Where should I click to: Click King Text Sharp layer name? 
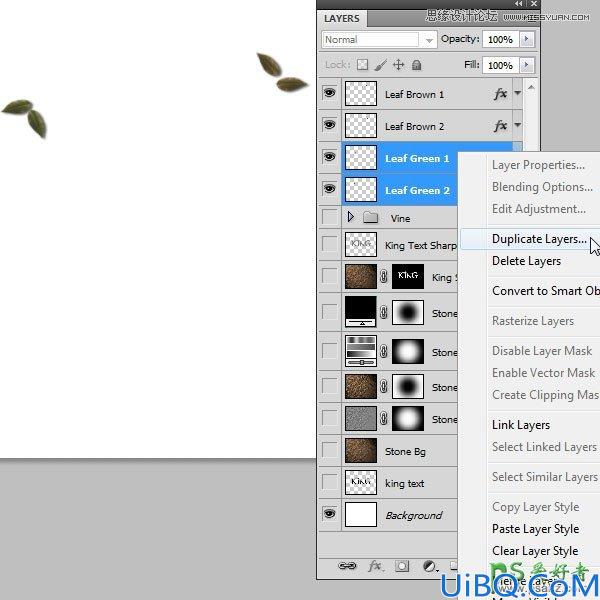pyautogui.click(x=421, y=245)
